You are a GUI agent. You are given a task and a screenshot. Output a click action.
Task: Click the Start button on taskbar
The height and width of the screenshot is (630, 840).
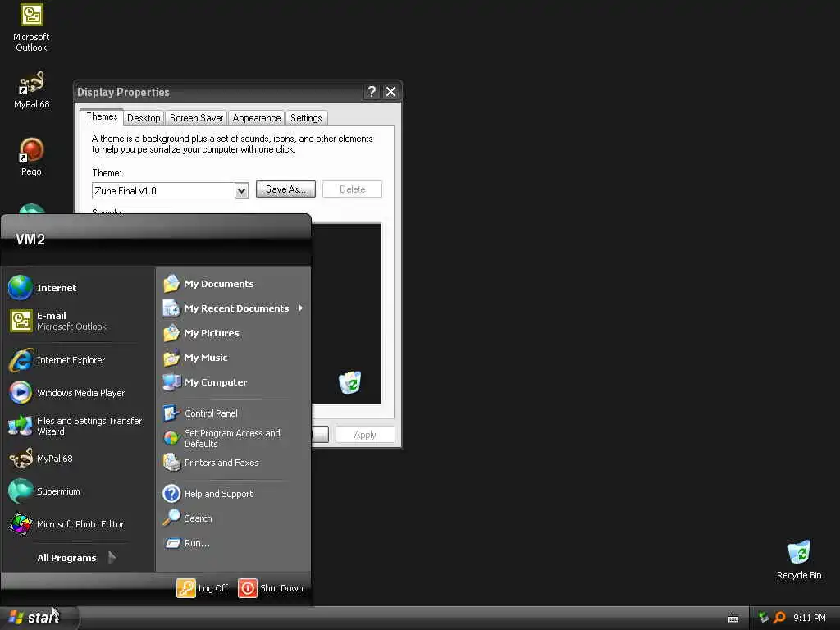point(39,618)
